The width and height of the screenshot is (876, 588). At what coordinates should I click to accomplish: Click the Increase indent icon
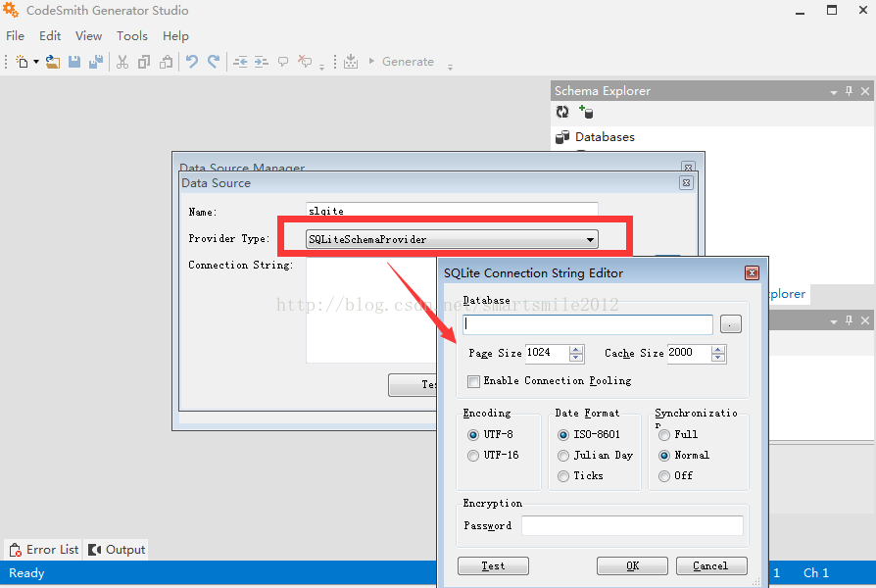262,62
